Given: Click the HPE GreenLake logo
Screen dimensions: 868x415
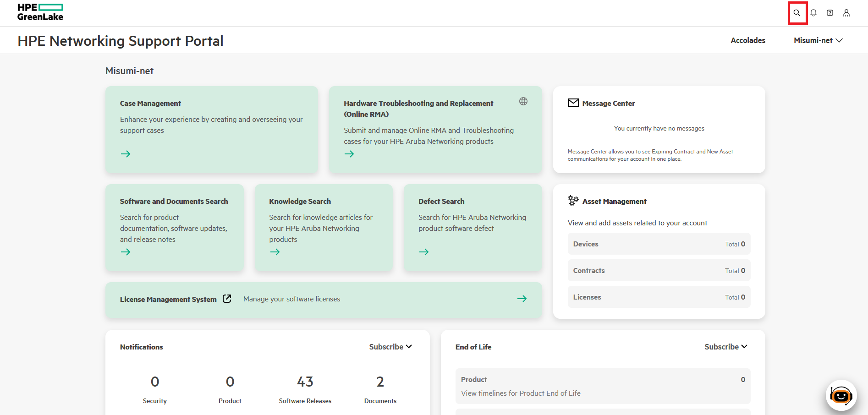Looking at the screenshot, I should click(x=40, y=12).
